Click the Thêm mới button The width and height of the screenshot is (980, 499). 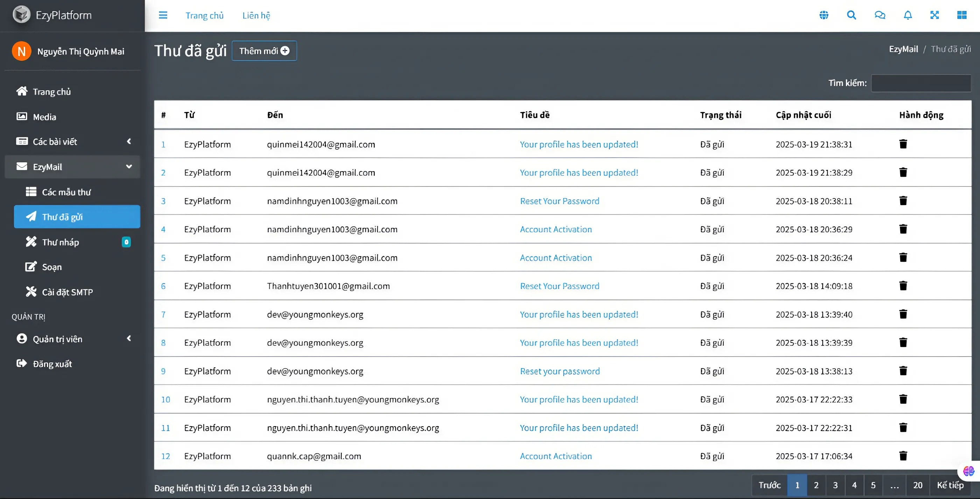click(x=264, y=51)
